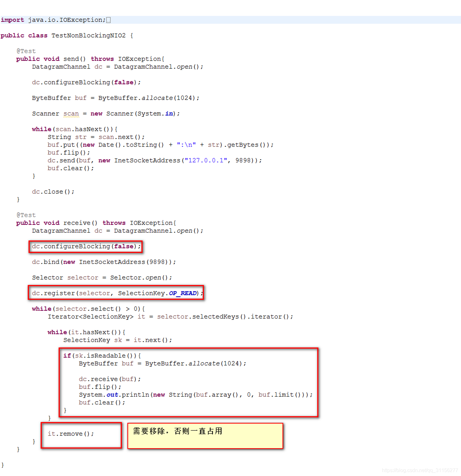Click the @Test annotation above send()
The width and height of the screenshot is (461, 476).
point(26,51)
